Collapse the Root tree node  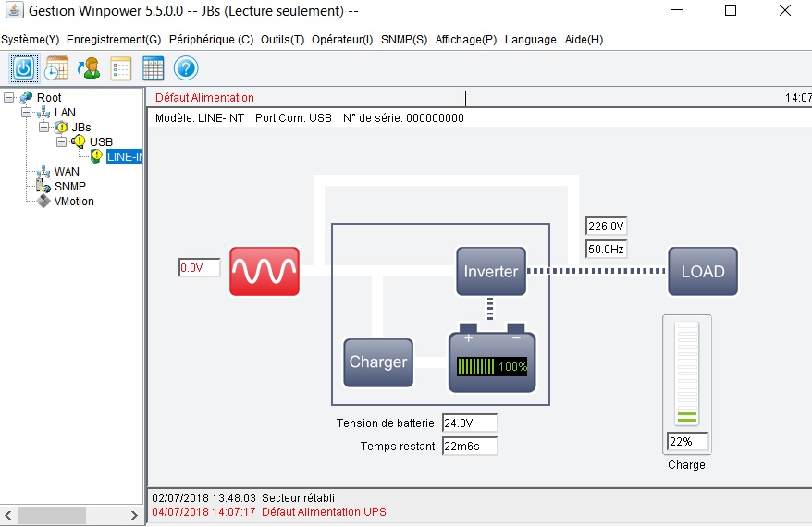click(x=9, y=97)
